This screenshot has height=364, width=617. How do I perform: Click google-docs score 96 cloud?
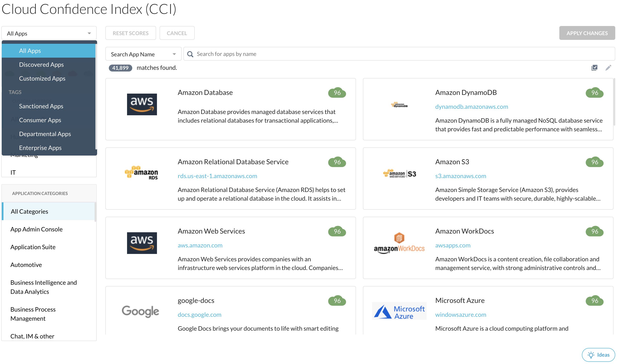(337, 301)
